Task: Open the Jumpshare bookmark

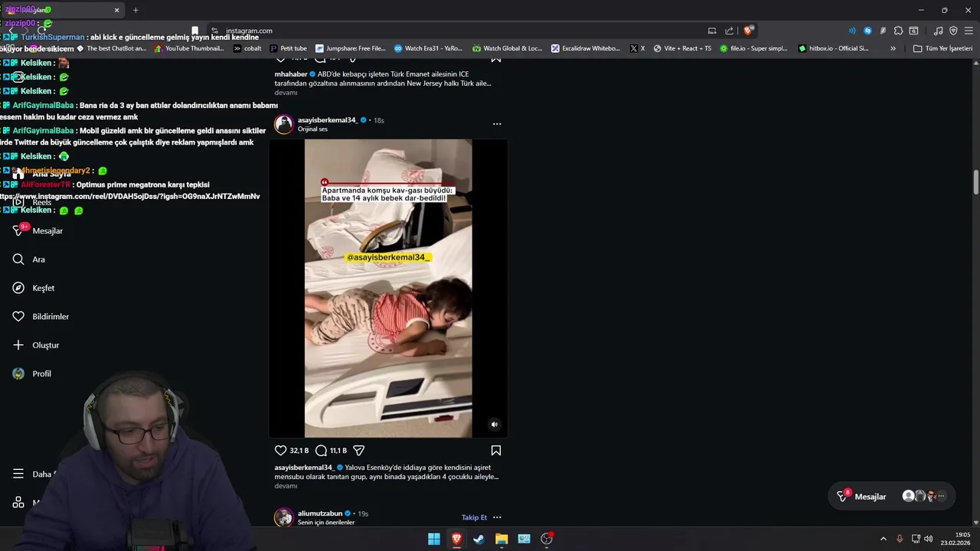Action: tap(350, 48)
